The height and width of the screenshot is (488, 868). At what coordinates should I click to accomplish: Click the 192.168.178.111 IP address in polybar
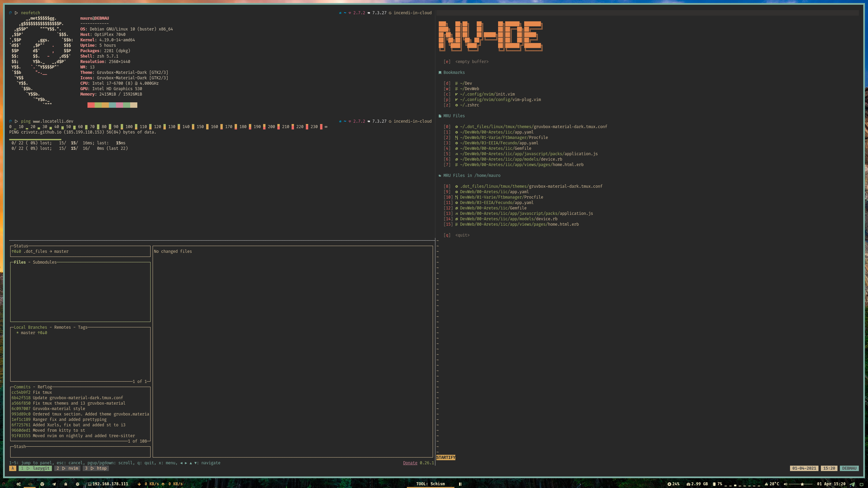(x=111, y=484)
